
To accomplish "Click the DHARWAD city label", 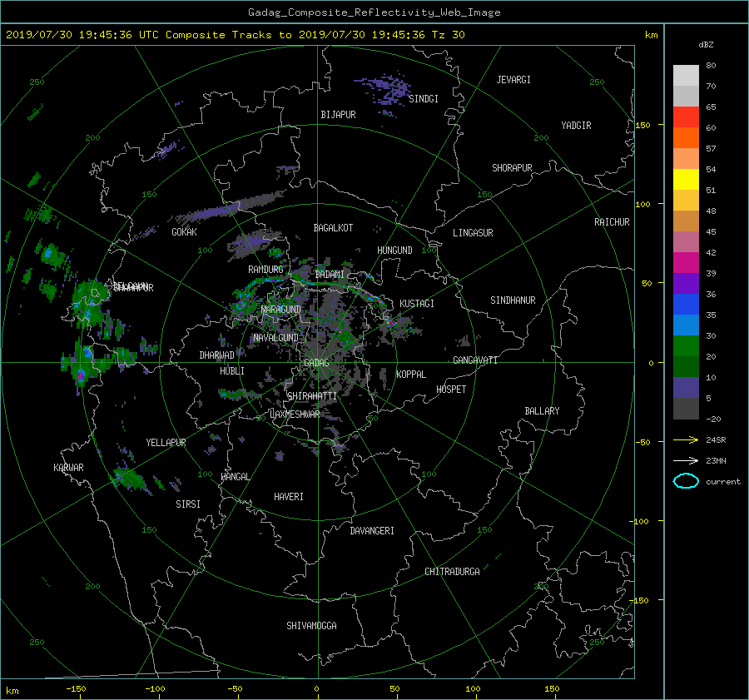I will (217, 355).
